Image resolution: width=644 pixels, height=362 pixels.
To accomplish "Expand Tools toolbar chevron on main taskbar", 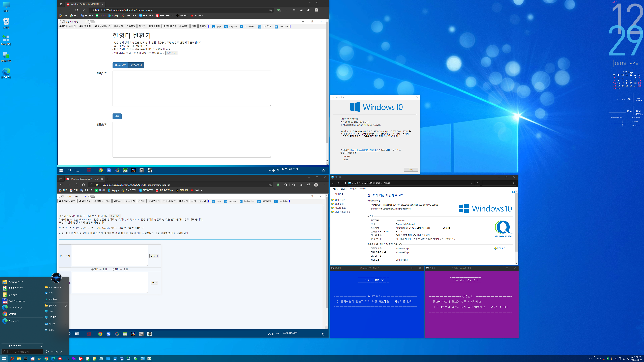I will pos(594,357).
